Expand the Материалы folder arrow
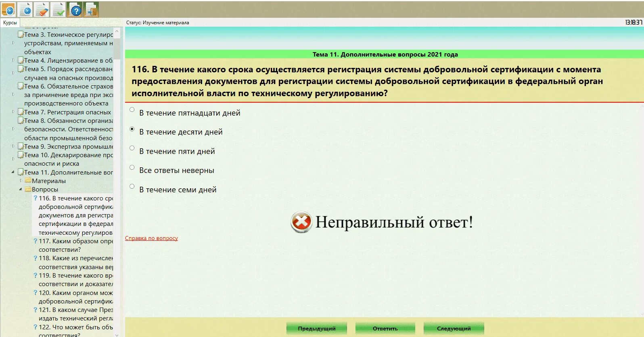 [x=21, y=181]
